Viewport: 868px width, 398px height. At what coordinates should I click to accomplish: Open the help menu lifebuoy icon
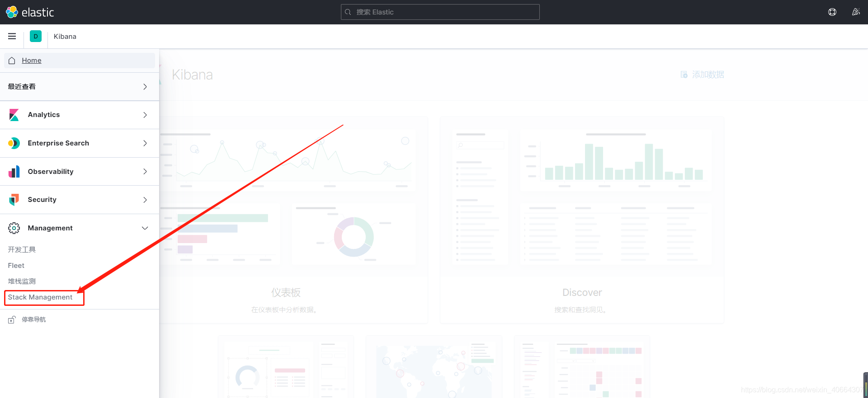click(x=832, y=12)
